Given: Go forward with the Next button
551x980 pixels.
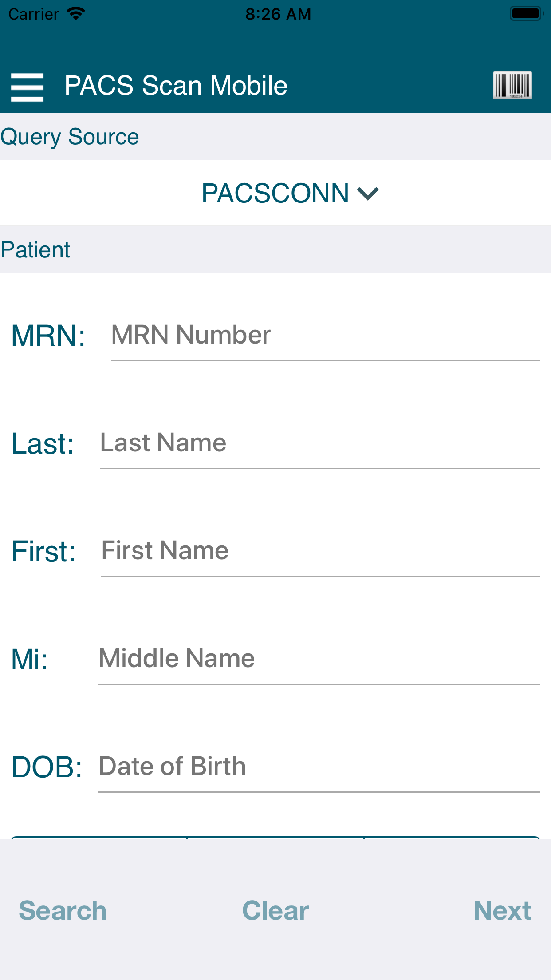Looking at the screenshot, I should pos(502,911).
